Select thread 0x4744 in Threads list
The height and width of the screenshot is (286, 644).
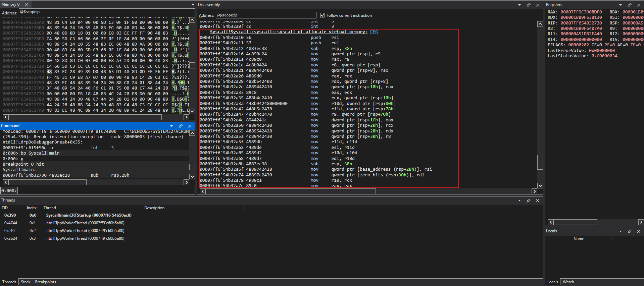click(11, 223)
